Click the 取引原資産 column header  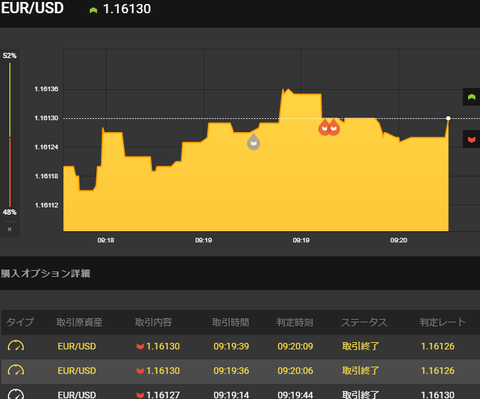(79, 322)
